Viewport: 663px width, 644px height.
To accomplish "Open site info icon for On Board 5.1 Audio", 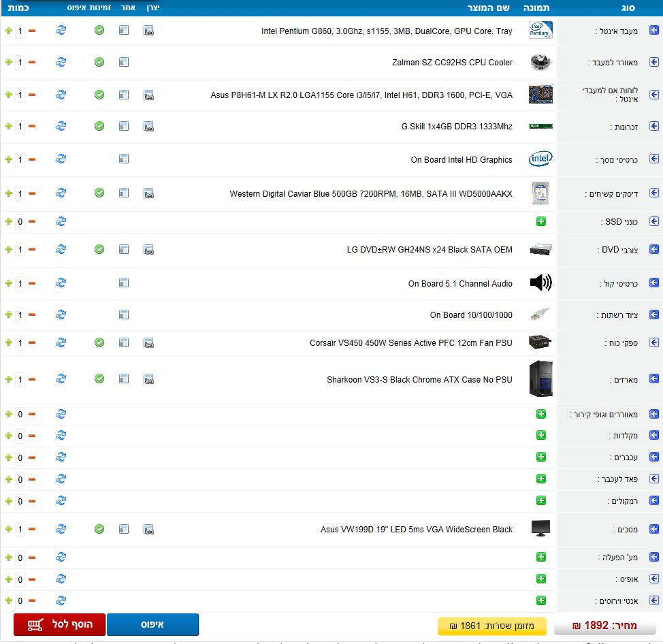I will pyautogui.click(x=124, y=283).
